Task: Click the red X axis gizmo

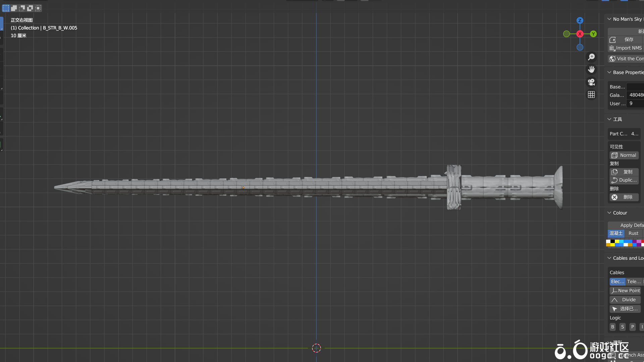Action: click(x=580, y=34)
